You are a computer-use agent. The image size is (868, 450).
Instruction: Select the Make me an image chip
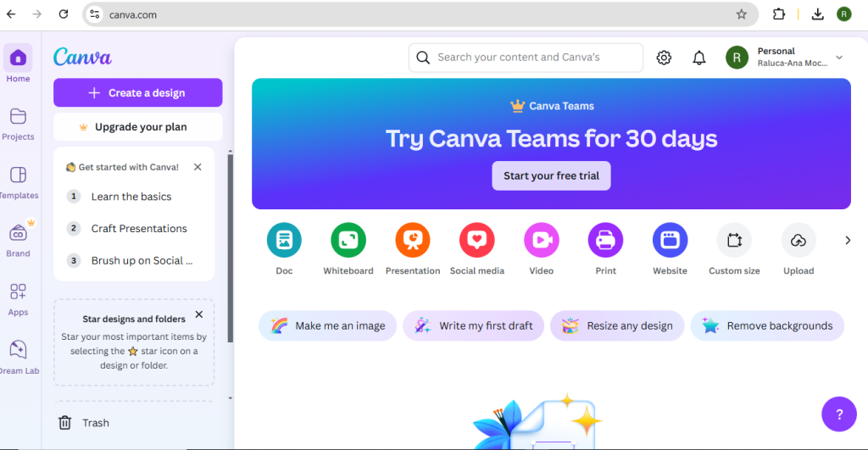[327, 326]
